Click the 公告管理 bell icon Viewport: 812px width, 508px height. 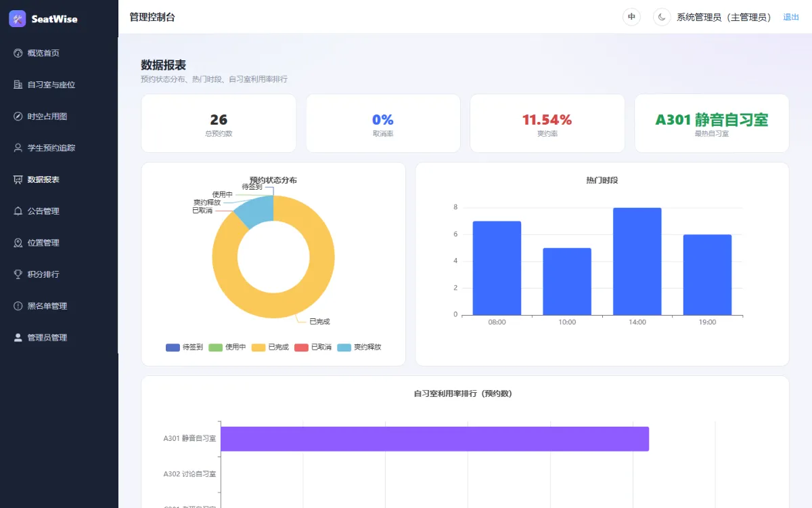[18, 211]
